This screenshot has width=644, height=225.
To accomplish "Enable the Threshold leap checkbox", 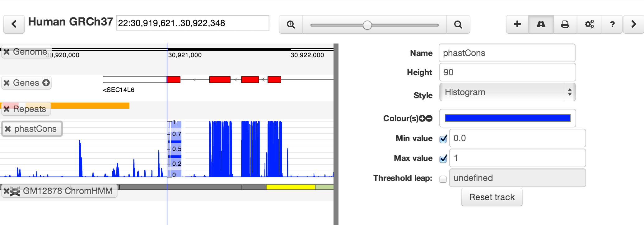I will pyautogui.click(x=443, y=179).
